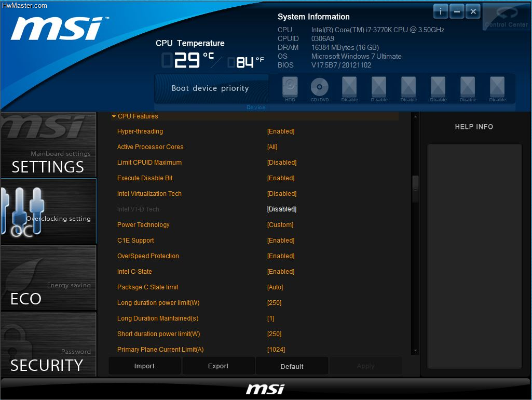Select the Intel C-State label

(134, 272)
